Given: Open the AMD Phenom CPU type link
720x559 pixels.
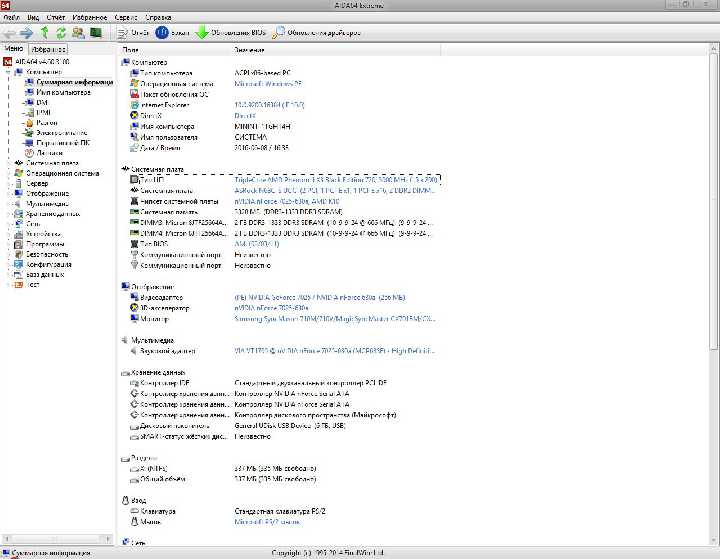Looking at the screenshot, I should 336,180.
